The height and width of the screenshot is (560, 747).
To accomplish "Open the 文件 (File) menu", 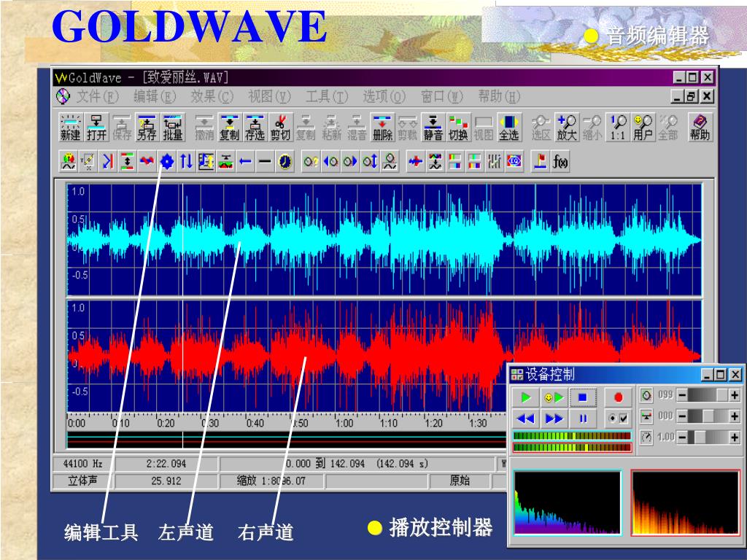I will 98,97.
